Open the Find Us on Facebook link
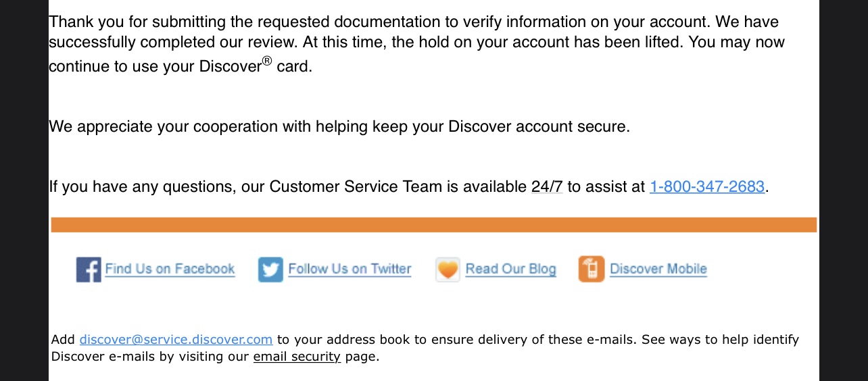 (170, 269)
